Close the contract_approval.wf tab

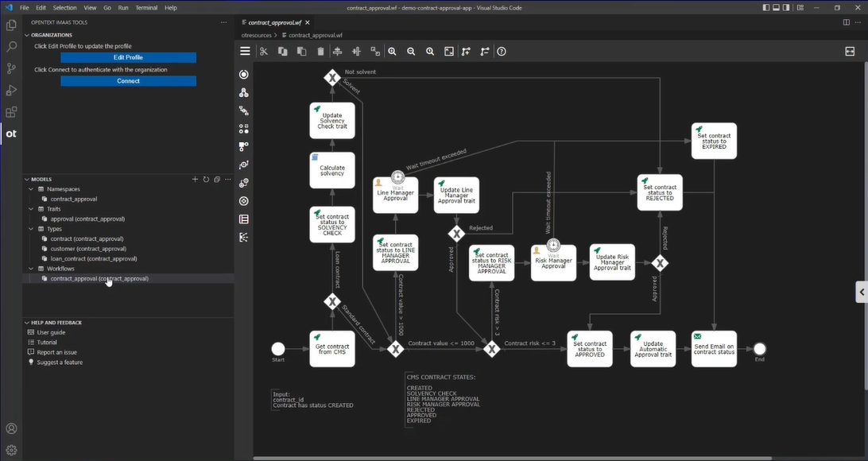coord(308,23)
